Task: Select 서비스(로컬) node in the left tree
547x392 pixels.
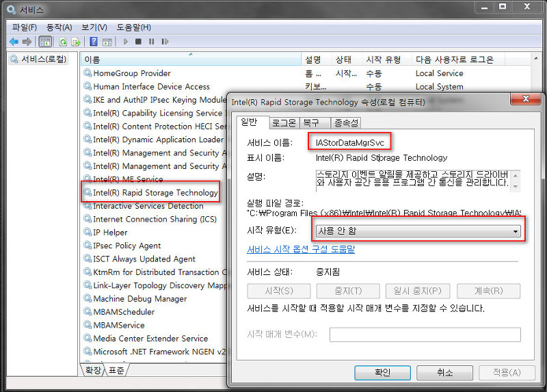Action: (38, 59)
